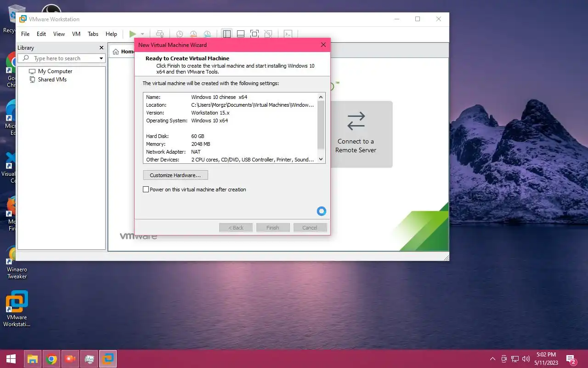Click the Winaero Tweaker desktop icon

click(x=17, y=262)
